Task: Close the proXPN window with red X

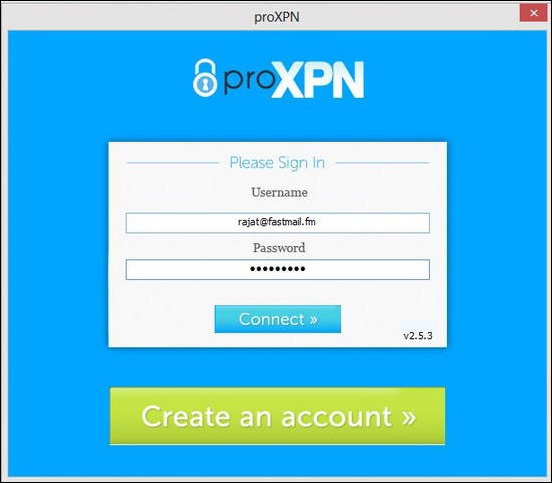Action: pyautogui.click(x=533, y=13)
